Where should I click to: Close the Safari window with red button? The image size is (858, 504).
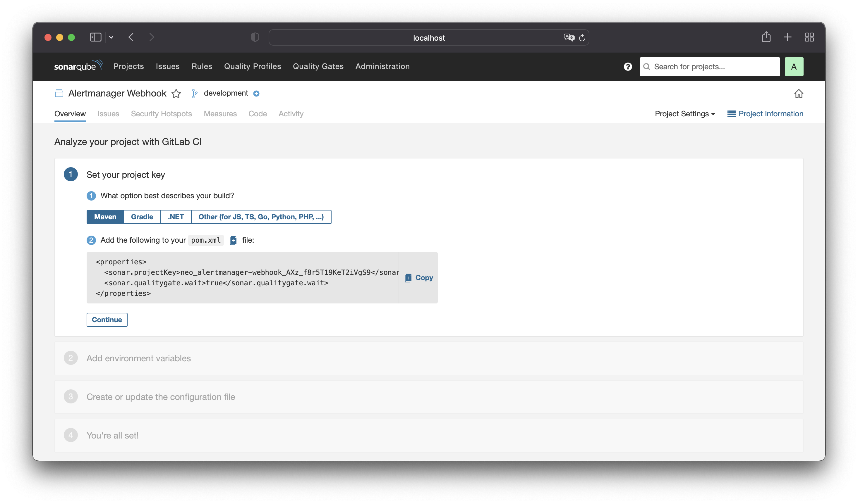click(48, 37)
